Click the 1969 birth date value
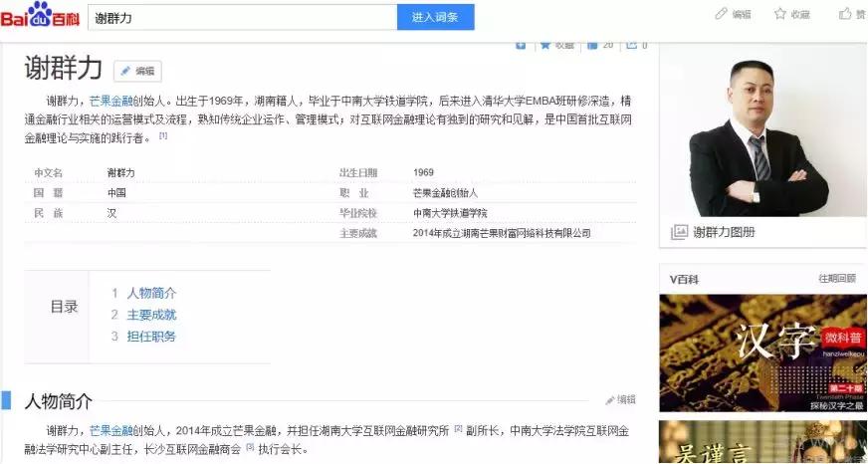The image size is (868, 464). (x=423, y=172)
